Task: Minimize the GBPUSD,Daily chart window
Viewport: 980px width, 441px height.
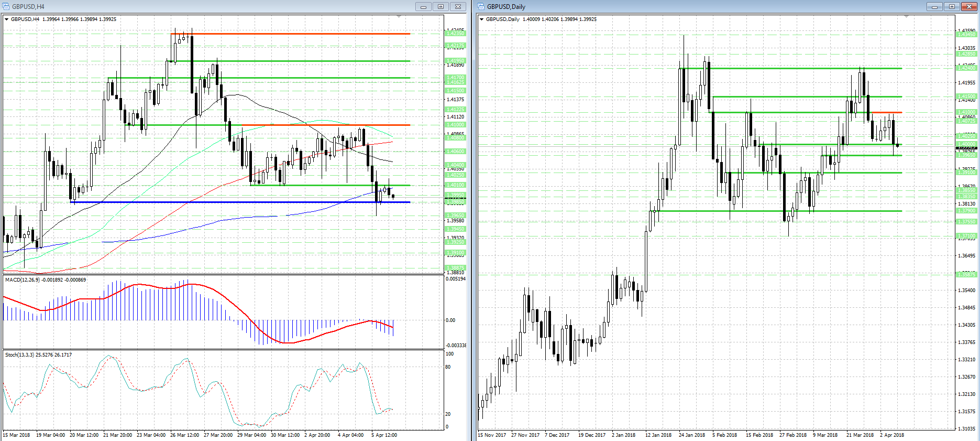Action: pos(934,7)
